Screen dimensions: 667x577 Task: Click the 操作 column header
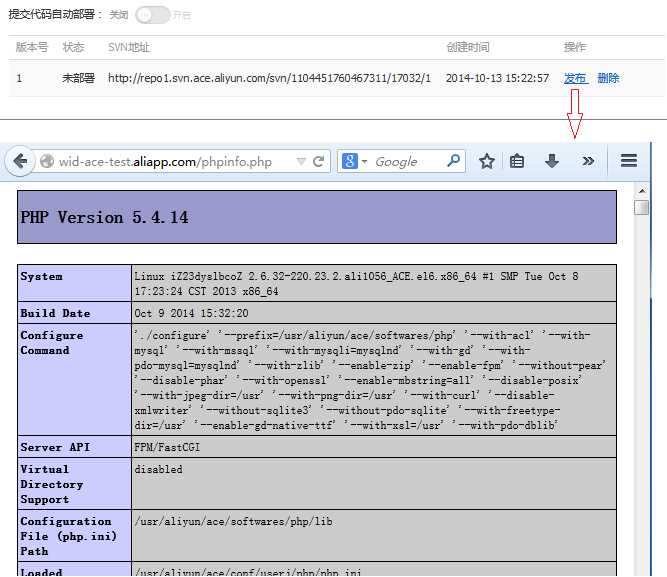(575, 47)
